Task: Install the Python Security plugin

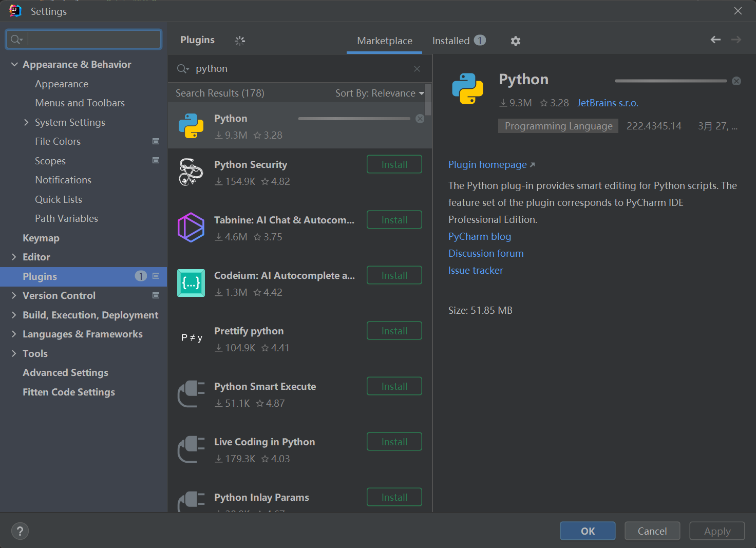Action: 394,164
